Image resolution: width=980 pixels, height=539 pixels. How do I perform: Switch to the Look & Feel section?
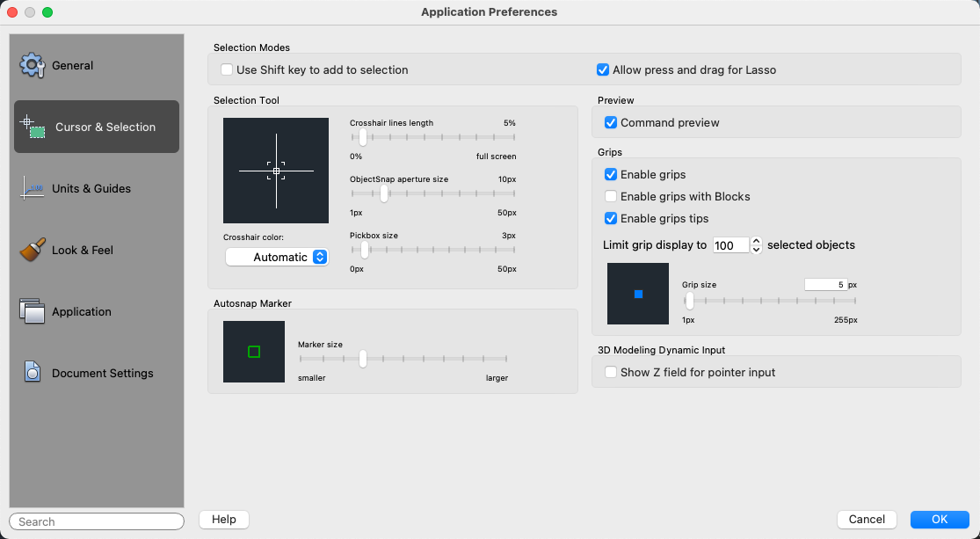tap(83, 250)
